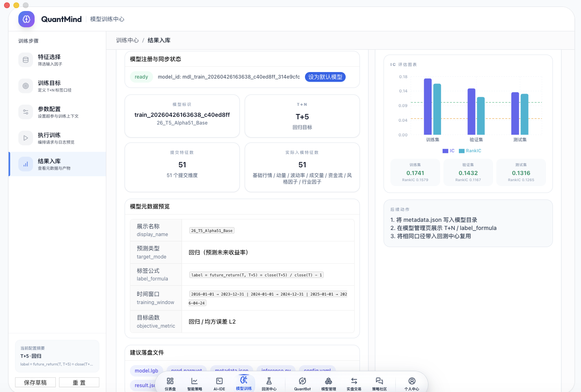The image size is (581, 392).
Task: Toggle IC series in chart legend
Action: (x=449, y=151)
